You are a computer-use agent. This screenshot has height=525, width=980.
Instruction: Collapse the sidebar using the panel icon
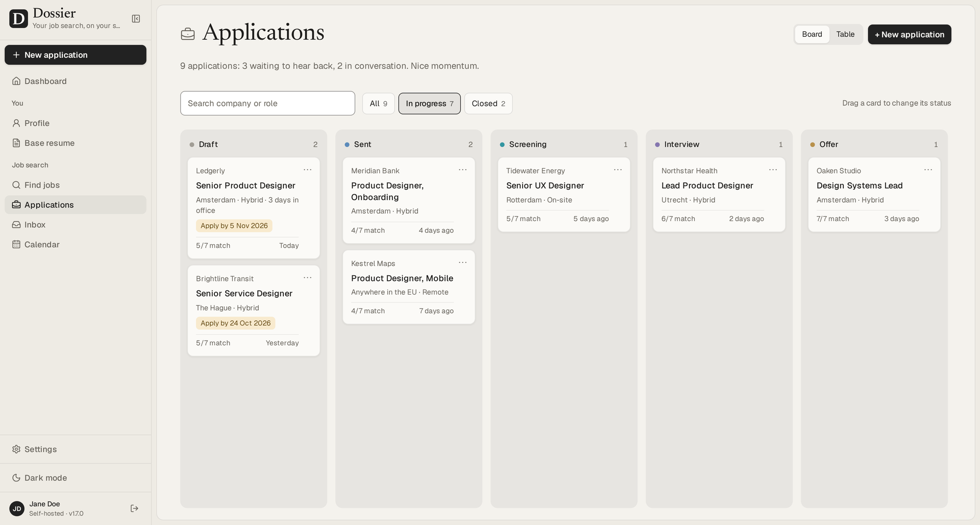click(x=136, y=19)
